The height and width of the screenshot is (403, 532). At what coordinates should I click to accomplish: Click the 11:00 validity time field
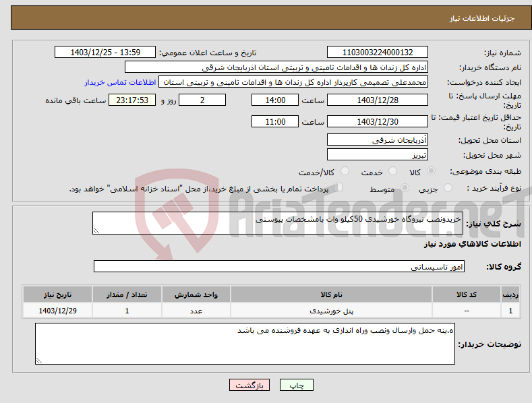click(x=275, y=121)
